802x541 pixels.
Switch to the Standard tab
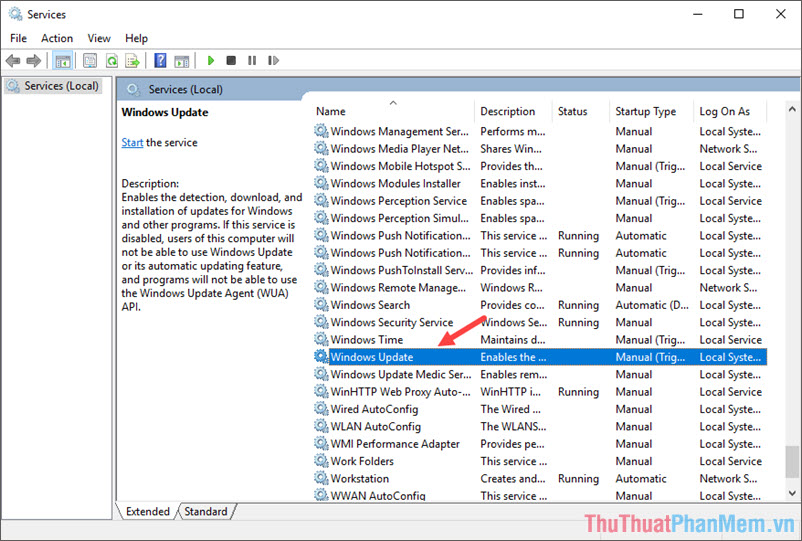(x=206, y=511)
